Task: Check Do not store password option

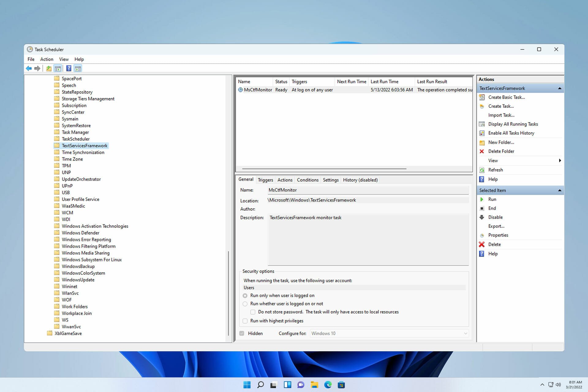Action: point(253,312)
